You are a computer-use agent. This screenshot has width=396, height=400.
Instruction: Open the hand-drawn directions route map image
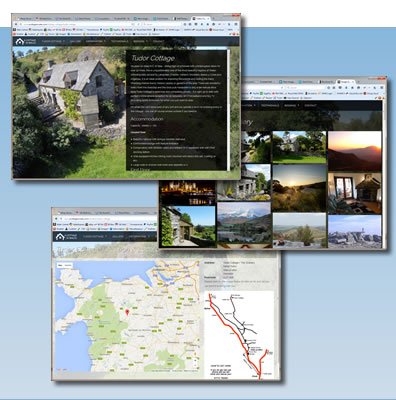[x=239, y=336]
